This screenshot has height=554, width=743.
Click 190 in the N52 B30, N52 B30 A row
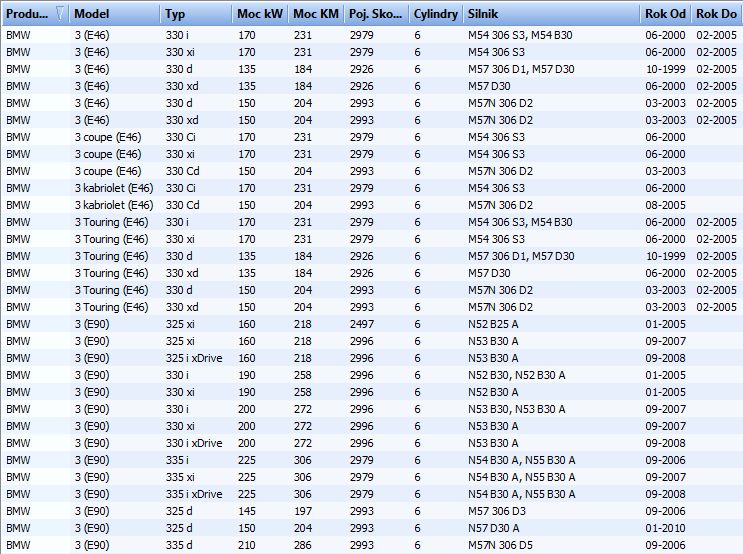(x=246, y=375)
